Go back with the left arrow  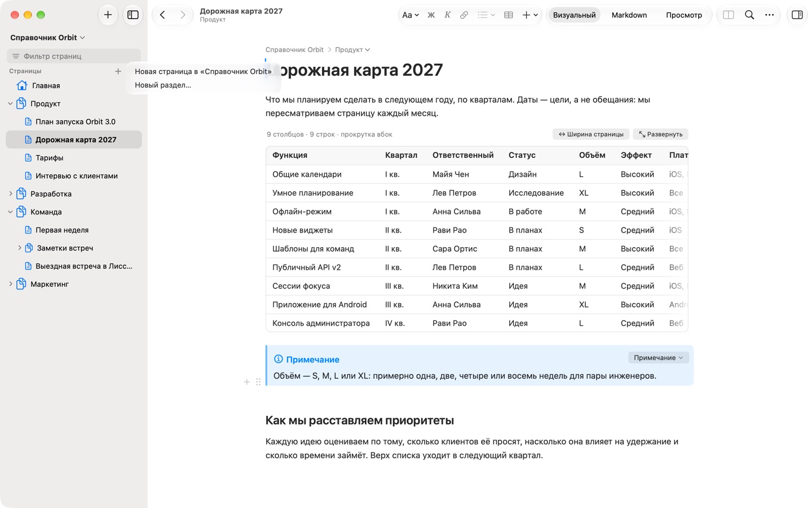tap(162, 15)
